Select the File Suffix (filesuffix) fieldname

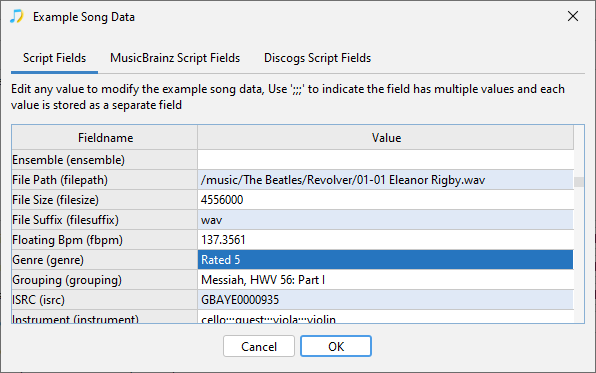105,220
